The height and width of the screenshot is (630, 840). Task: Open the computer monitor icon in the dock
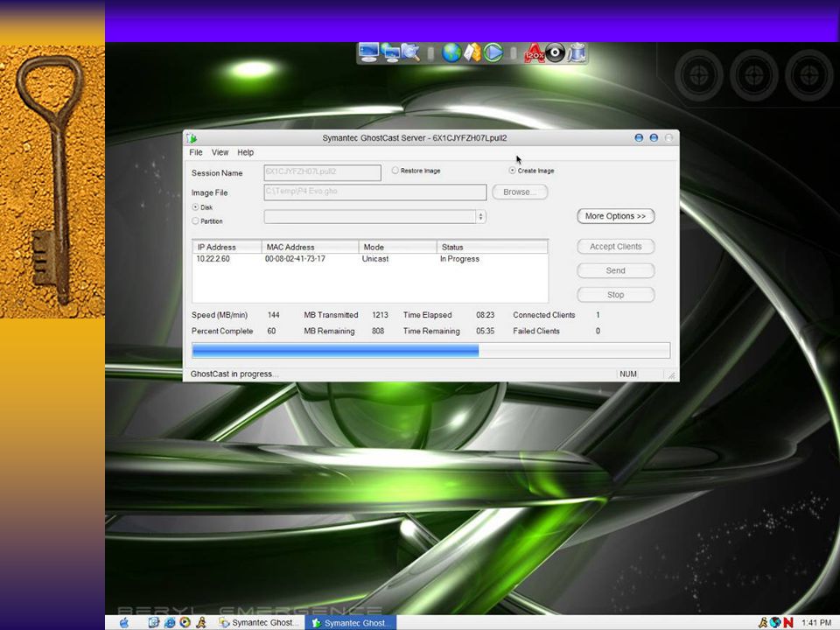(x=368, y=52)
